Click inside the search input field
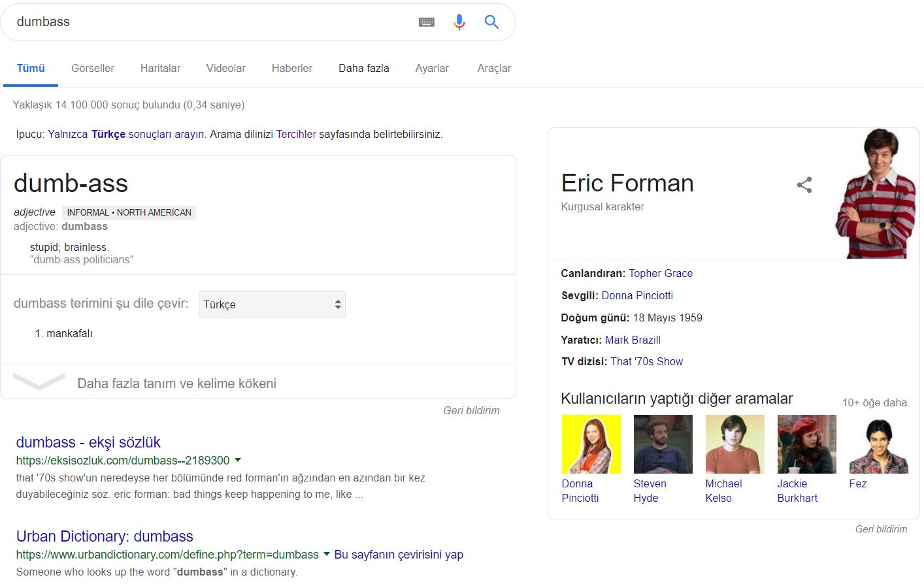The image size is (924, 586). [x=196, y=22]
